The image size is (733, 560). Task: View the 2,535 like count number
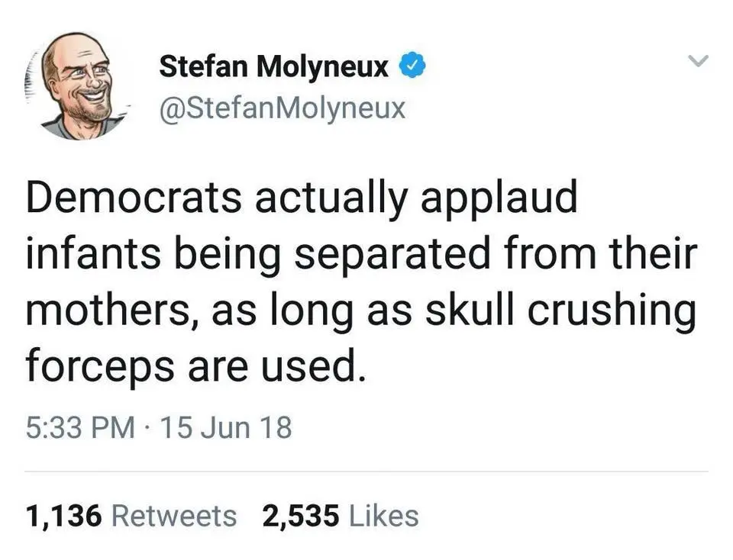pos(300,516)
